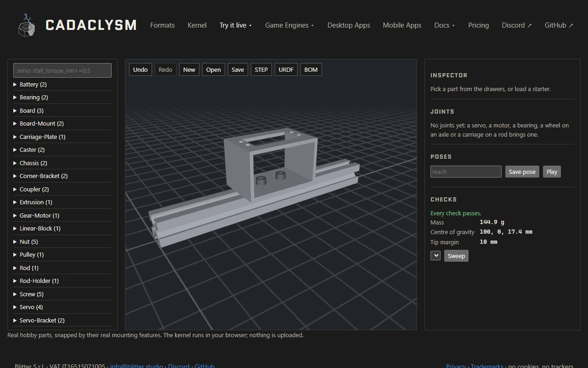588x368 pixels.
Task: Undo the last action
Action: [x=141, y=70]
